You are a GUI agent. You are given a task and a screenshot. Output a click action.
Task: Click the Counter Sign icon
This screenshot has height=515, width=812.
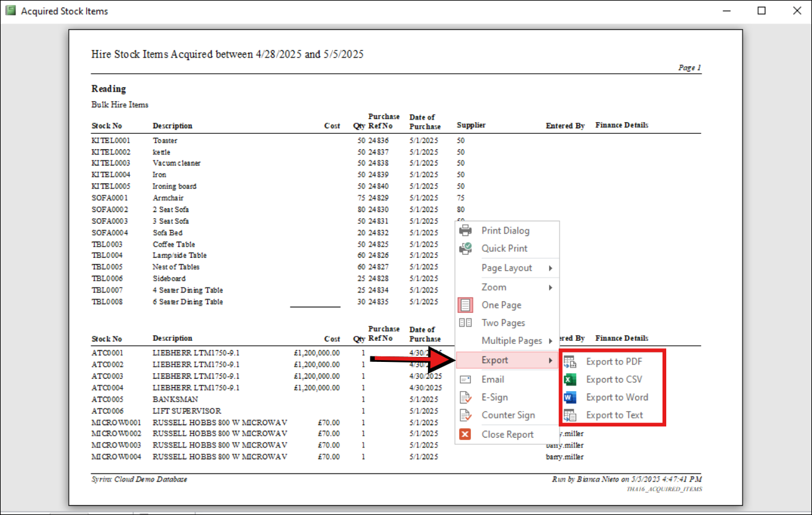click(464, 415)
